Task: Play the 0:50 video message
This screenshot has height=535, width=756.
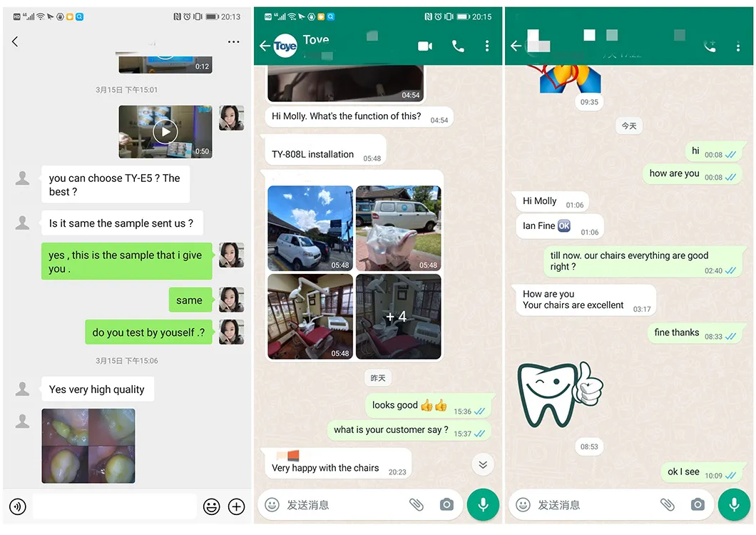Action: click(x=165, y=132)
